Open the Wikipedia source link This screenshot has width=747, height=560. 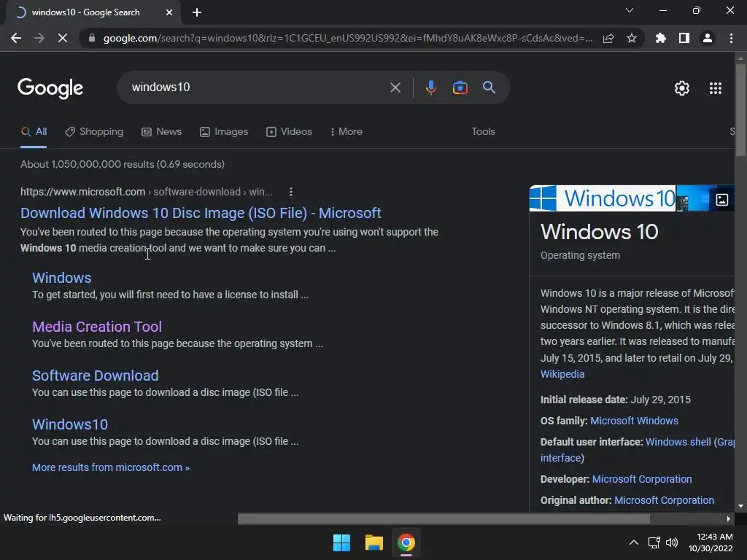[x=562, y=374]
